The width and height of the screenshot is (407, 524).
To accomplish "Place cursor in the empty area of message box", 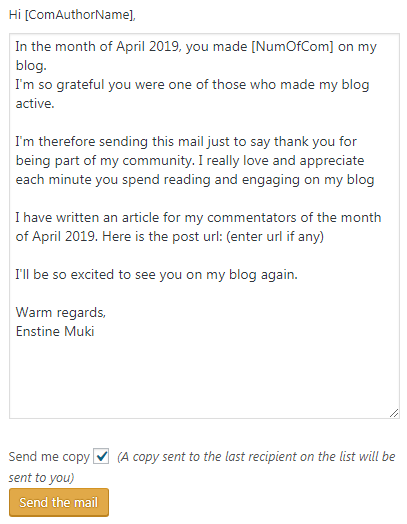I will coord(204,378).
